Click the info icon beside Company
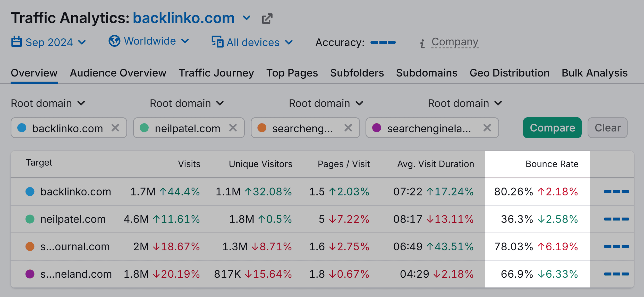 pyautogui.click(x=422, y=44)
